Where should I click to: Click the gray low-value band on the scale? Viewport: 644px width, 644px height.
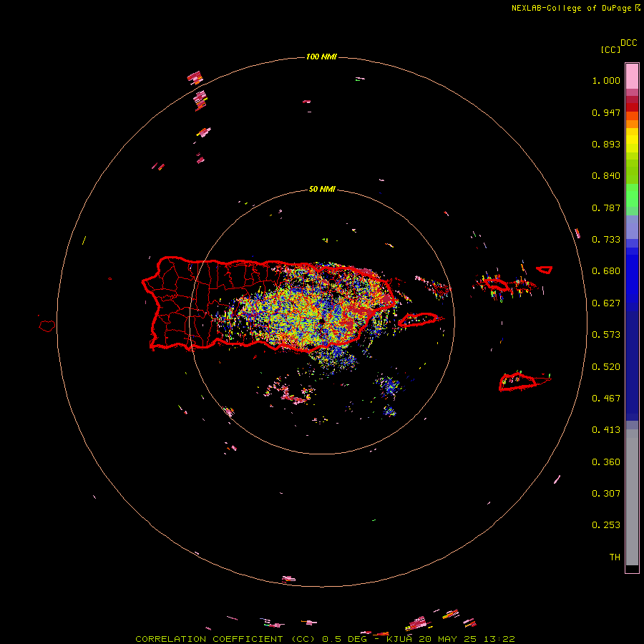point(632,497)
